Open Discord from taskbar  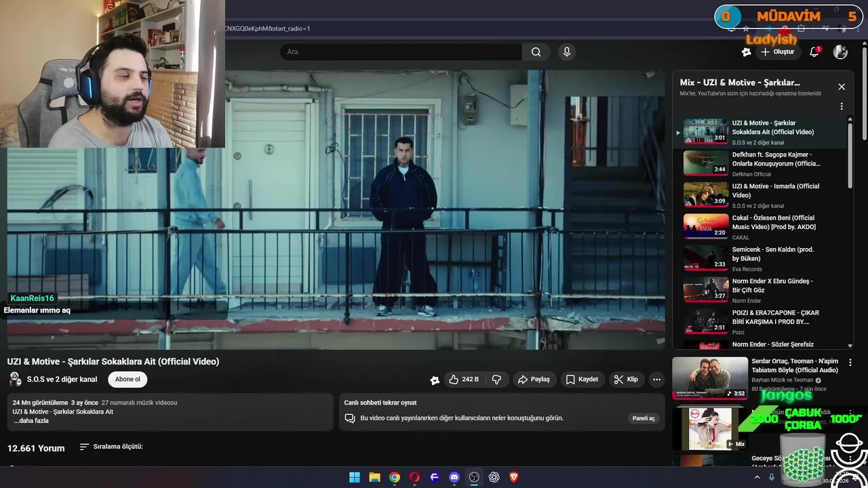pos(454,477)
